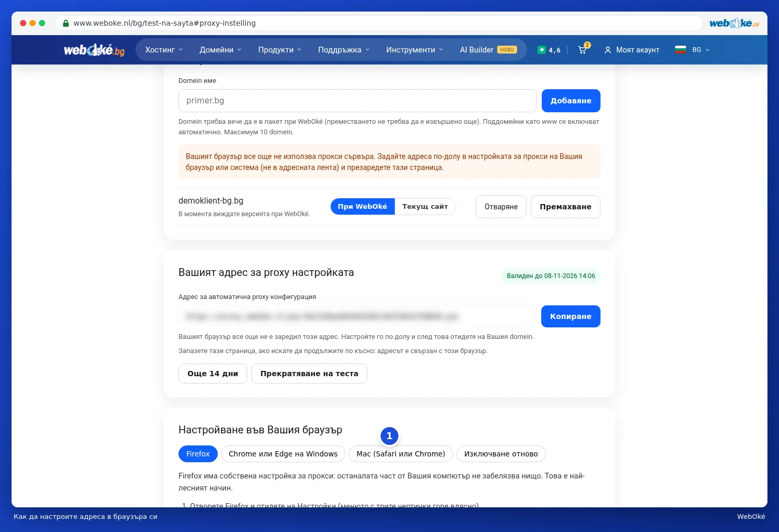
Task: Switch to the При WebOké version
Action: [x=363, y=207]
